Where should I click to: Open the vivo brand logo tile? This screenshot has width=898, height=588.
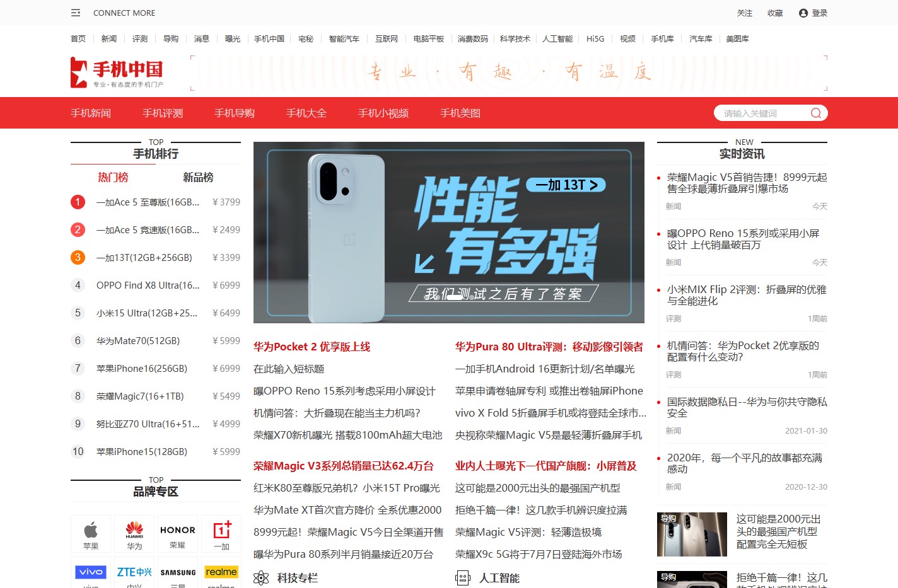click(x=91, y=572)
